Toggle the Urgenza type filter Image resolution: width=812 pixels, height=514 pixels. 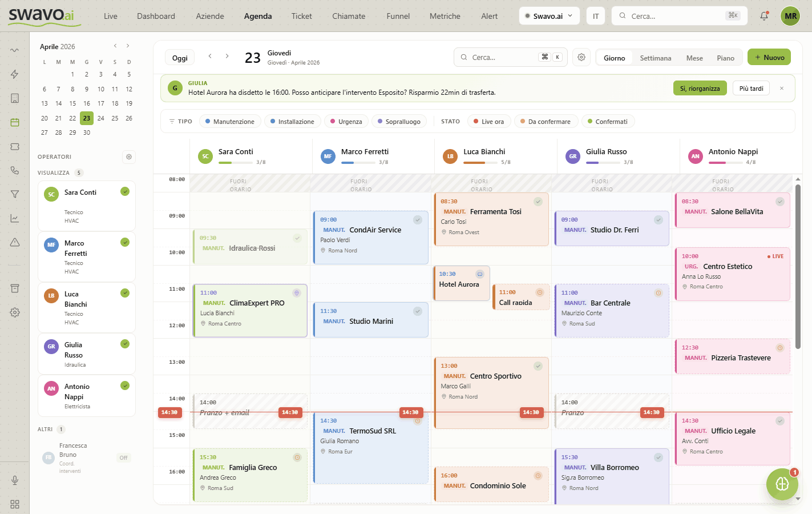pyautogui.click(x=346, y=122)
